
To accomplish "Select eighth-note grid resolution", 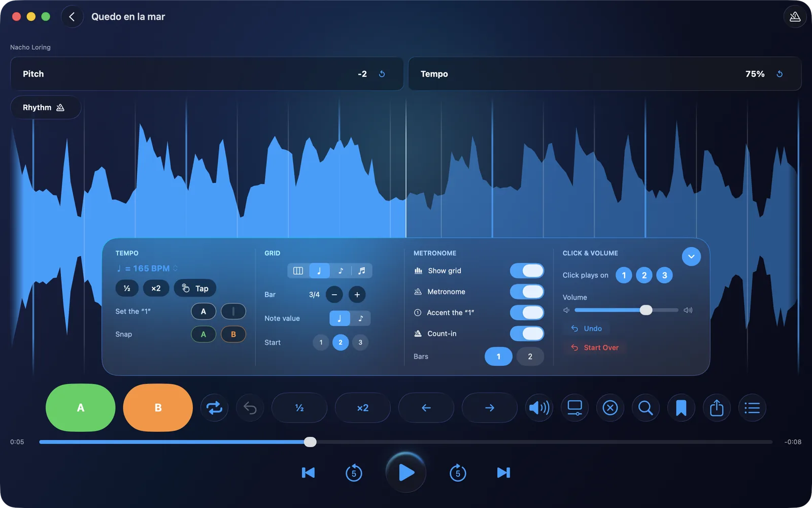I will tap(341, 271).
